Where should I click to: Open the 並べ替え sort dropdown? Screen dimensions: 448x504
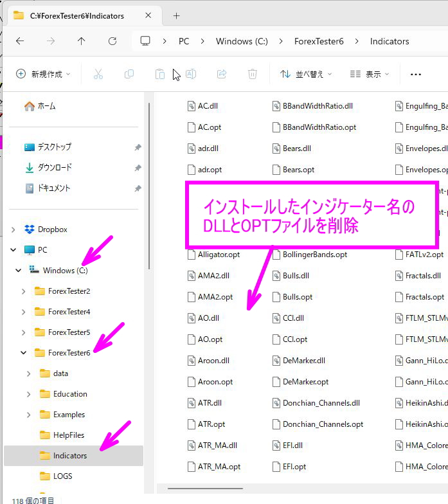click(306, 75)
